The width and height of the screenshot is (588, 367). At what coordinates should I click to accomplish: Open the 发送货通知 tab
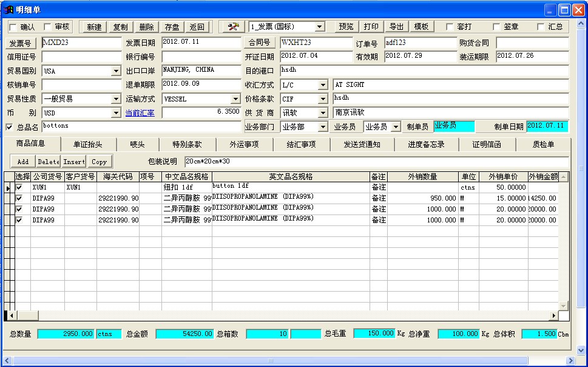coord(362,145)
